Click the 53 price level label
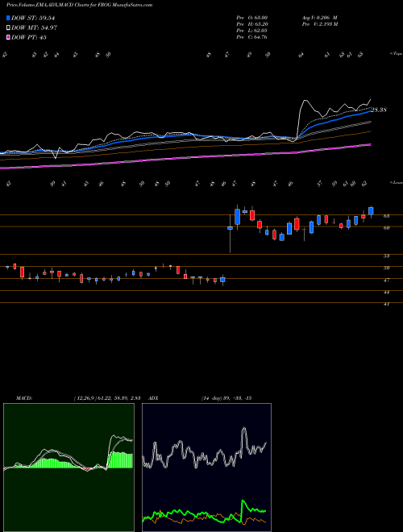Screen dimensions: 403x532 coord(386,256)
